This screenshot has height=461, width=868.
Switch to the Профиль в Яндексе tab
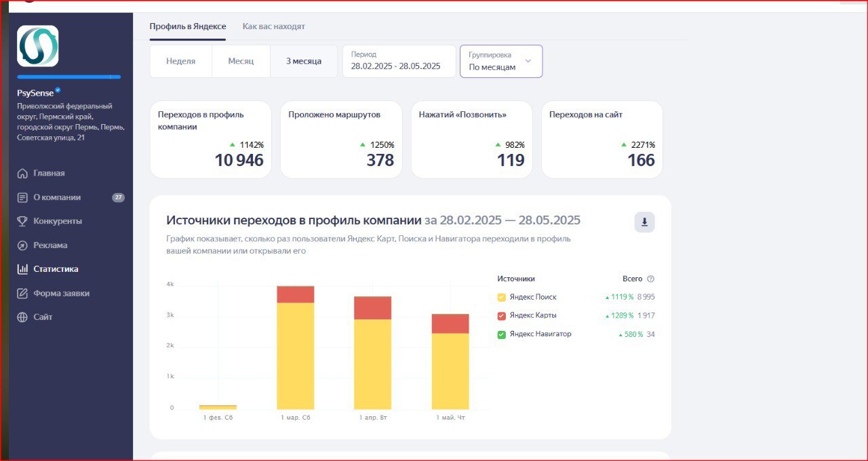[188, 26]
